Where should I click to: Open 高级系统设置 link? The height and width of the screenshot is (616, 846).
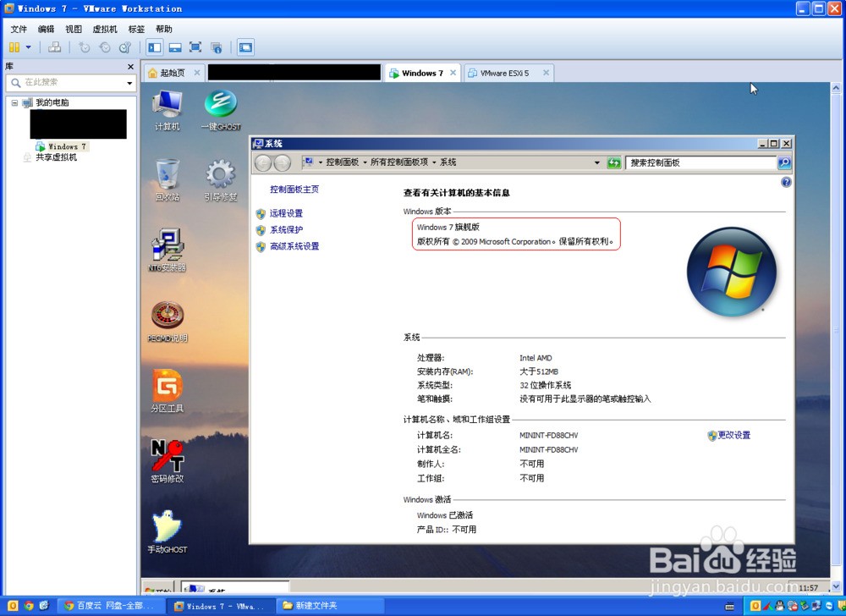click(294, 246)
